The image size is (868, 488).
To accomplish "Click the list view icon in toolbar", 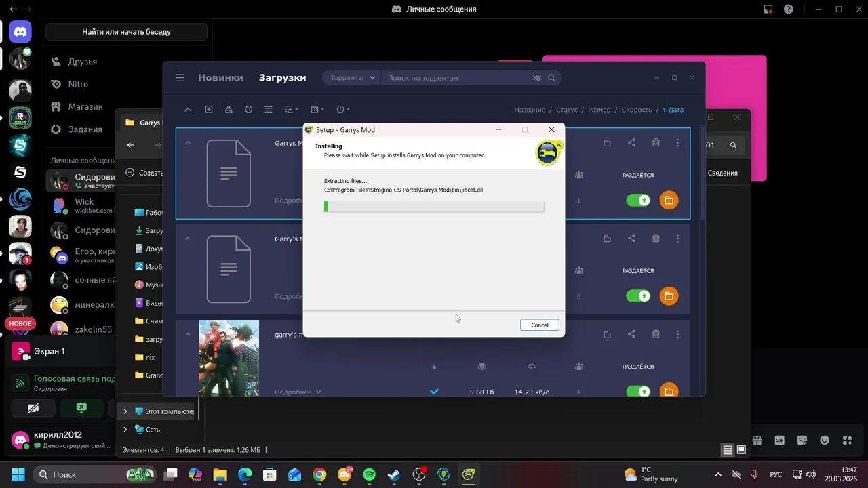I will coord(269,110).
